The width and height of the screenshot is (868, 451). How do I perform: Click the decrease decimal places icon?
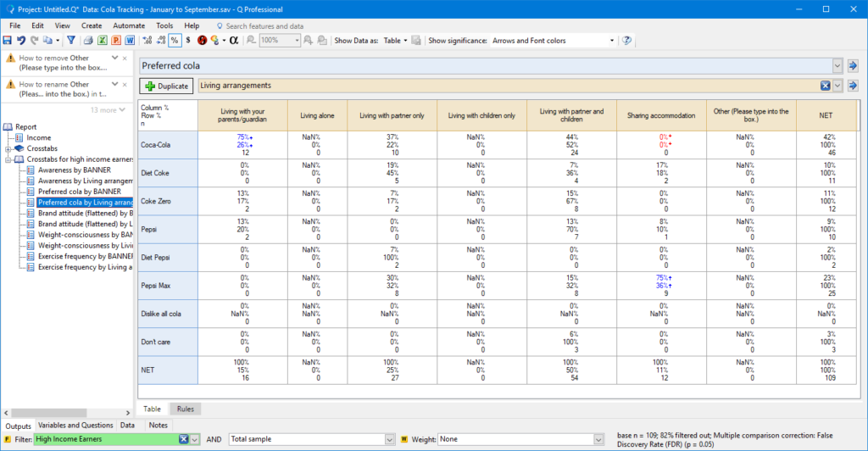pyautogui.click(x=161, y=41)
